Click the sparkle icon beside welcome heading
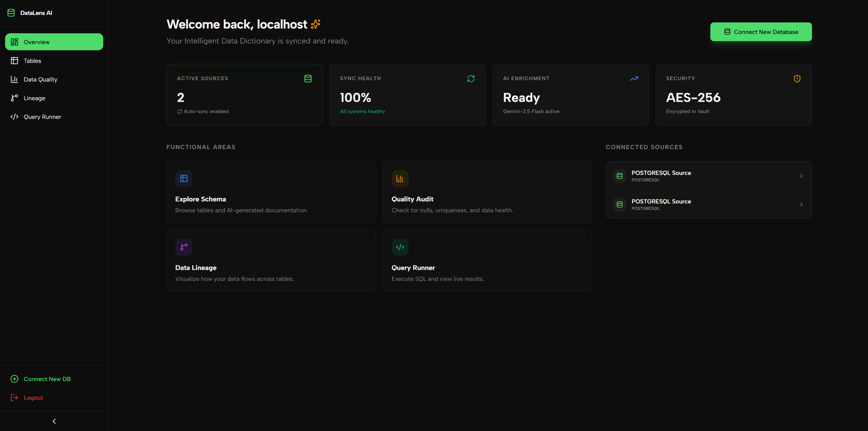 tap(316, 24)
